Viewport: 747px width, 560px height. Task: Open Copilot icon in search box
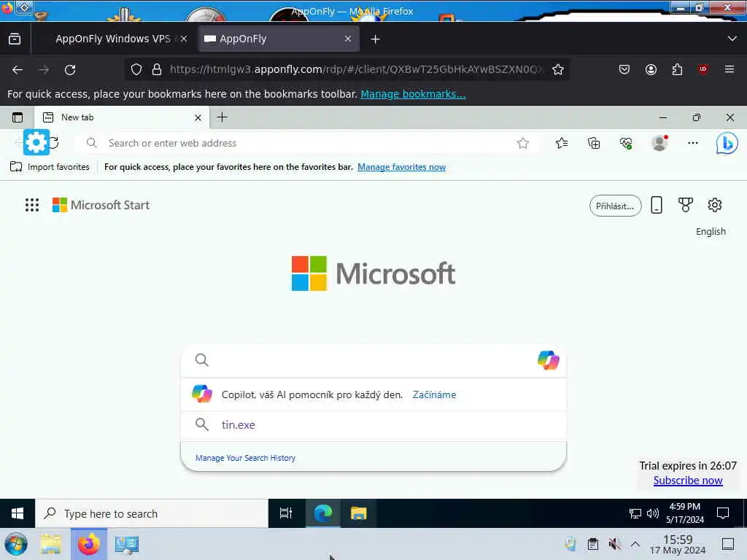(549, 360)
